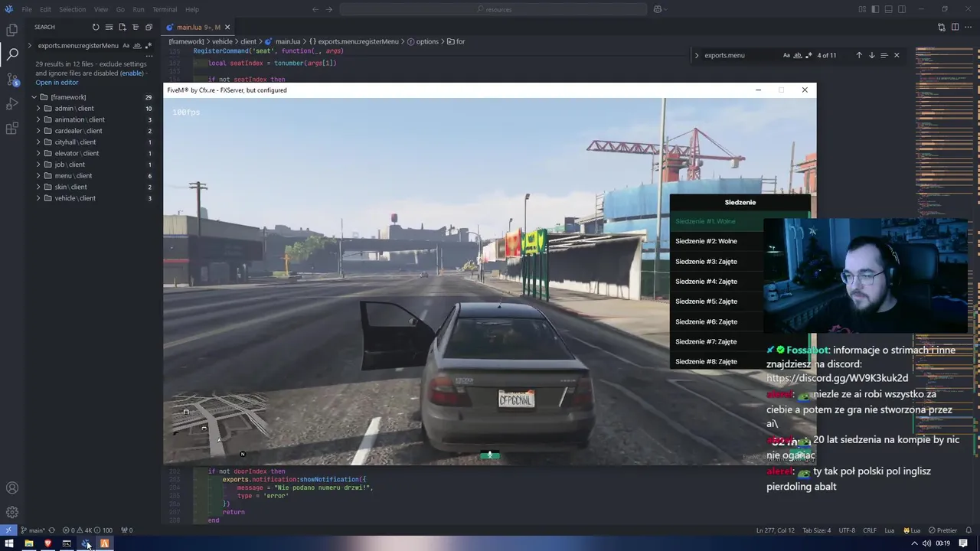Open the Help menu

tap(192, 9)
